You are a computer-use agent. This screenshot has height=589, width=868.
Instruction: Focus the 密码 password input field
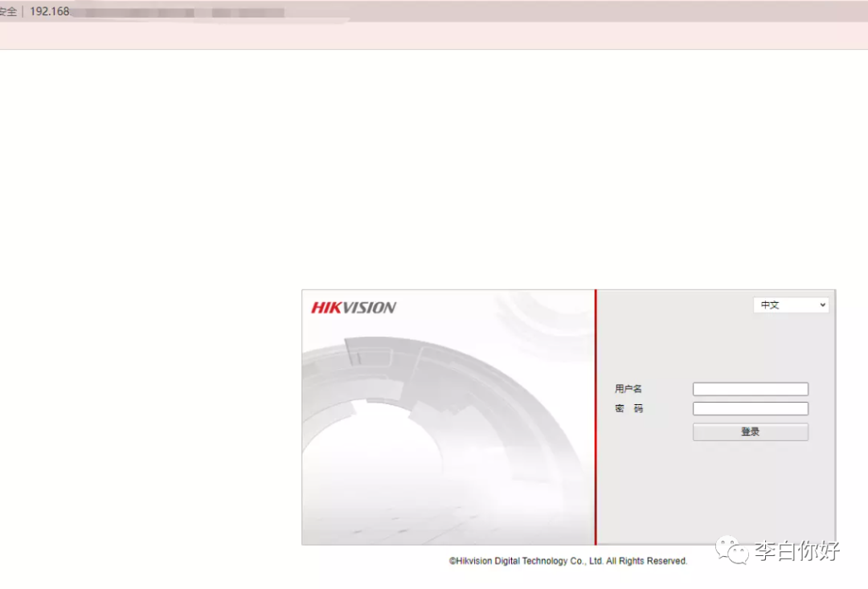point(750,408)
